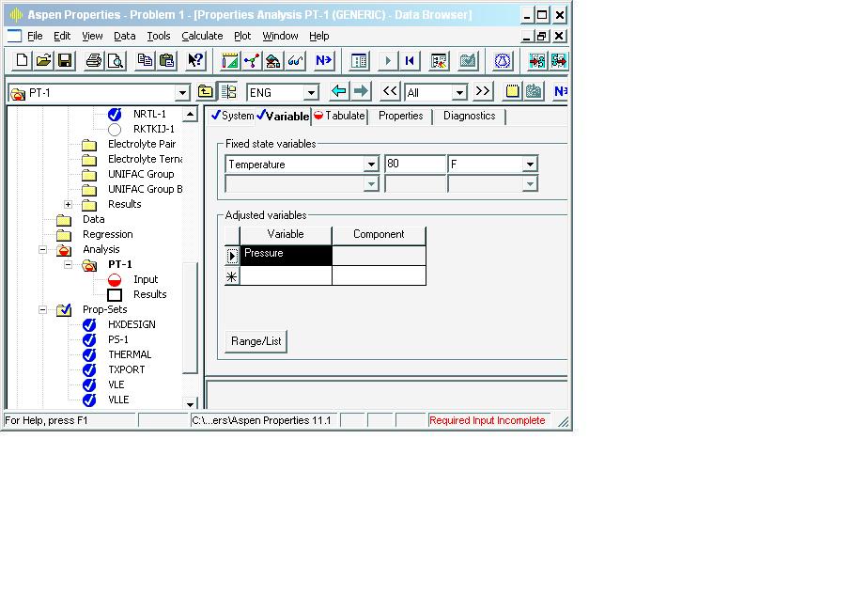Click the Electrolyte Pair folder
Screen dimensions: 868x596
tap(142, 145)
